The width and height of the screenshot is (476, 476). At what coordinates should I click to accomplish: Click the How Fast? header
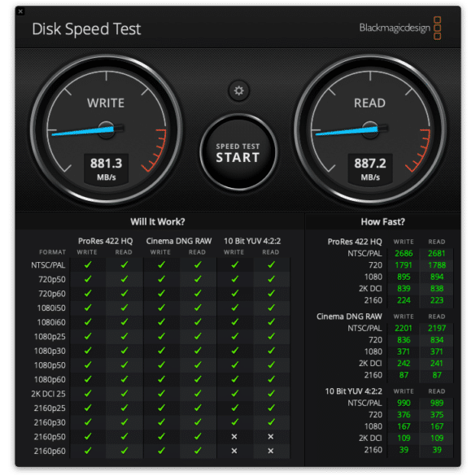pos(382,221)
